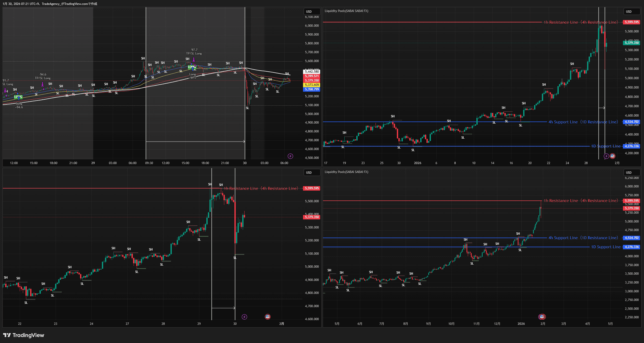Image resolution: width=644 pixels, height=343 pixels.
Task: Expand the Liquidity Pools(SABAI SABAI FX) legend on the monthly chart
Action: (x=346, y=172)
